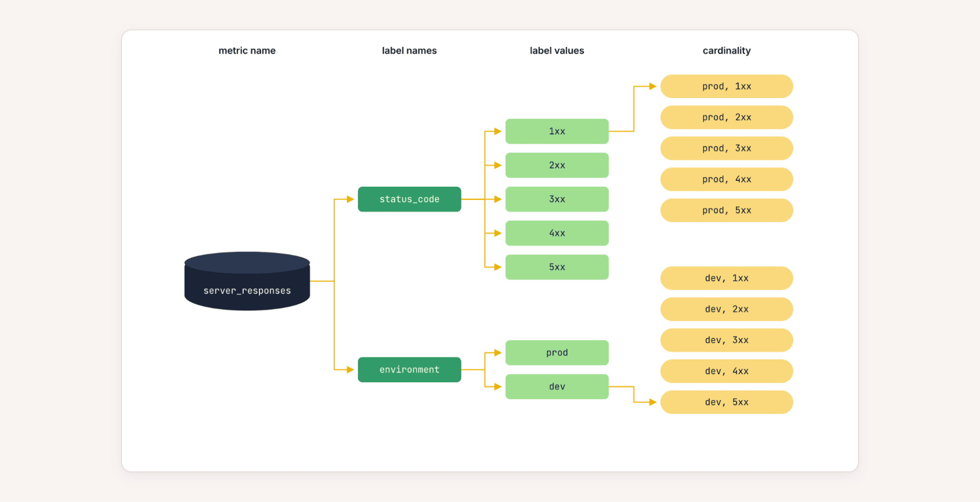Click the 'cardinality' column heading
This screenshot has width=980, height=502.
[x=727, y=50]
